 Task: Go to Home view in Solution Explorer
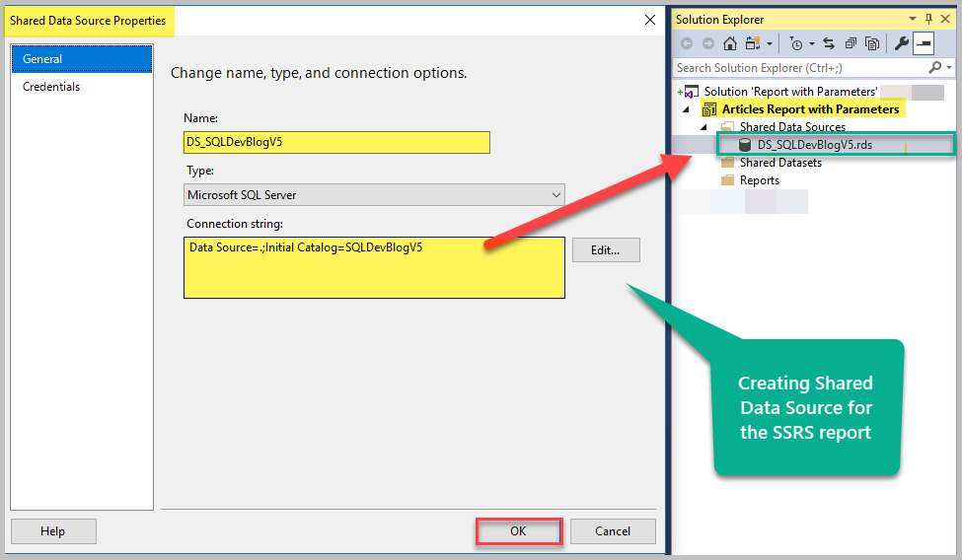[729, 43]
